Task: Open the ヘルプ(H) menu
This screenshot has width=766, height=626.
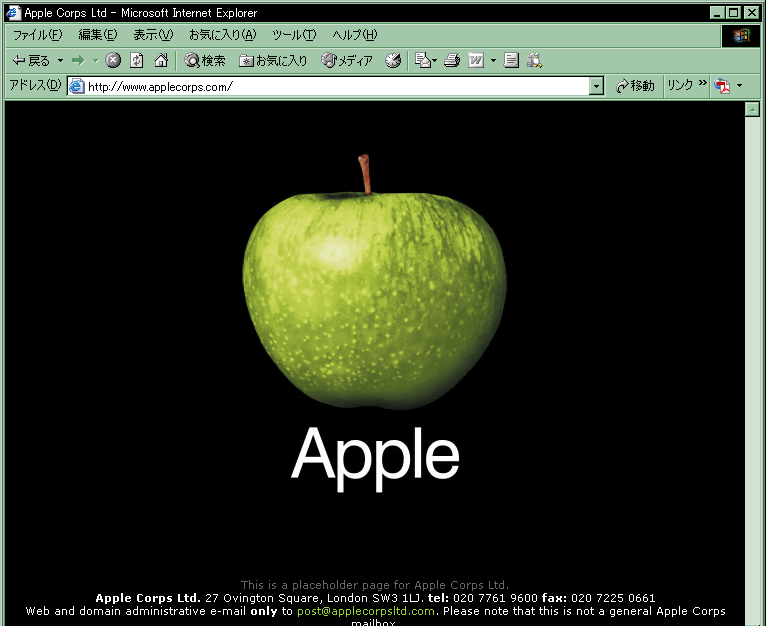Action: (x=355, y=35)
